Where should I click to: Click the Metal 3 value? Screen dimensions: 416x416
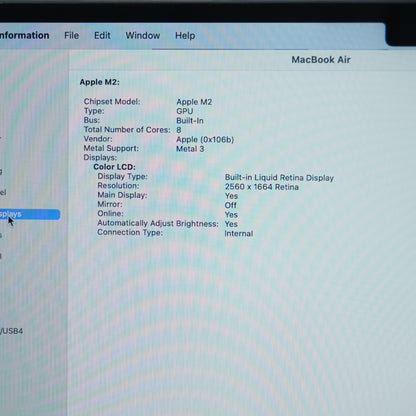(190, 149)
